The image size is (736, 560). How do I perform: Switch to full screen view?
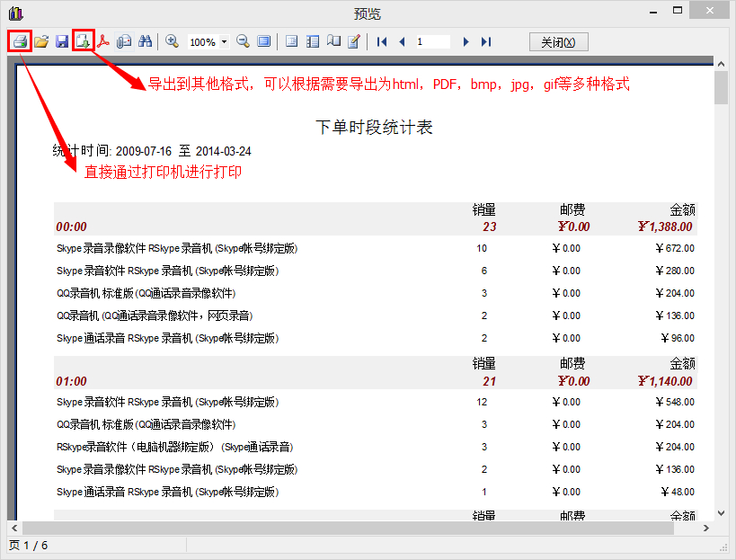tap(263, 41)
